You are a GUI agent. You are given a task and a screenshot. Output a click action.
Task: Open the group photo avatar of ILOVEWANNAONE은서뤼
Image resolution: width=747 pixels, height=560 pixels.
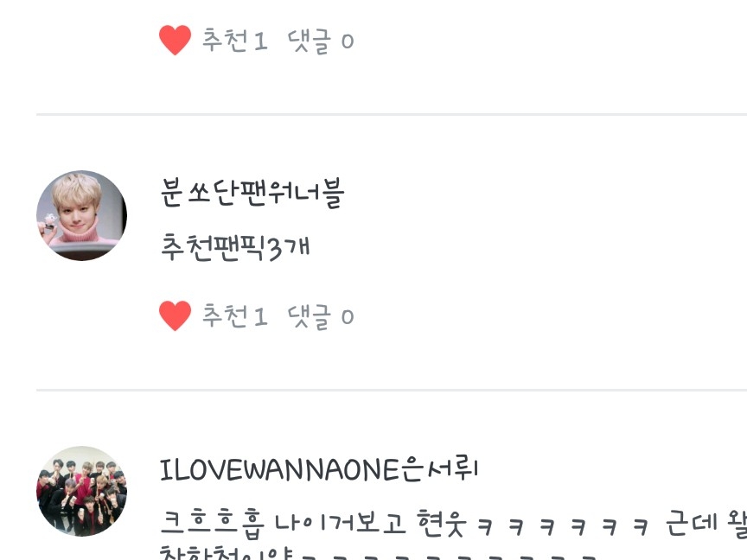click(x=81, y=491)
